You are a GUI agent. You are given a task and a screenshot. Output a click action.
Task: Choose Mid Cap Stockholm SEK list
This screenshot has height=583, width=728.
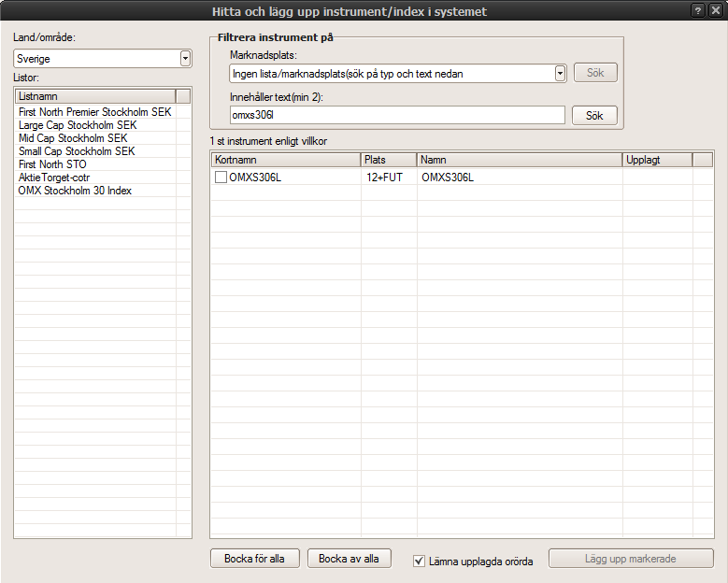(x=73, y=138)
